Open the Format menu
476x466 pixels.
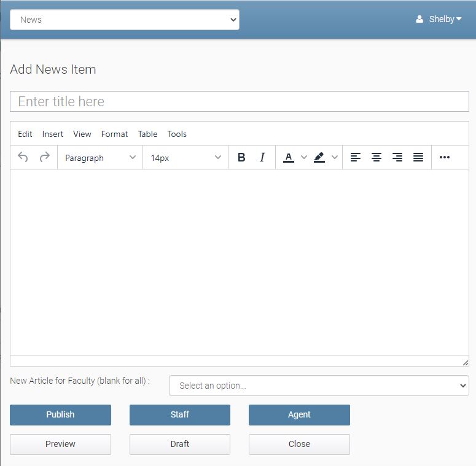pos(114,134)
